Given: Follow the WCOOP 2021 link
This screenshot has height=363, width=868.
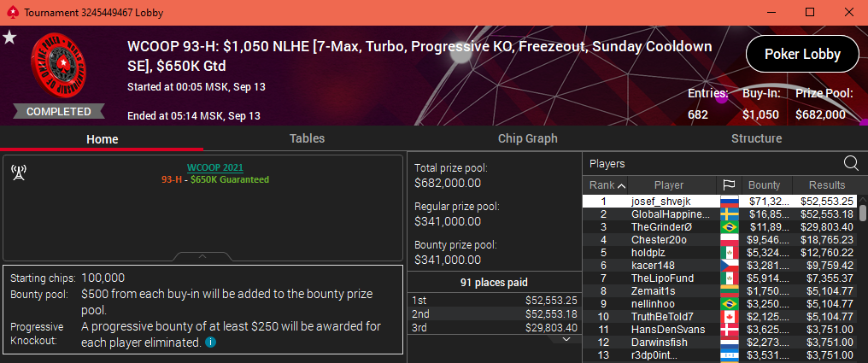Looking at the screenshot, I should [214, 167].
